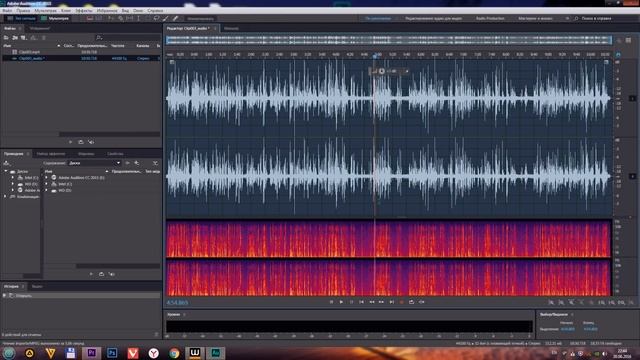
Task: Click the red Record button
Action: click(x=401, y=302)
